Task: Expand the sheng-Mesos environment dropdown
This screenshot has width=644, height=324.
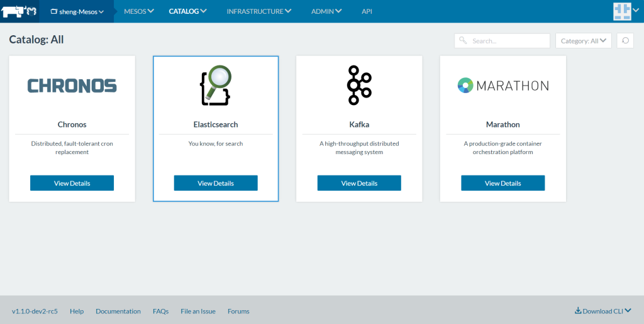Action: [77, 11]
